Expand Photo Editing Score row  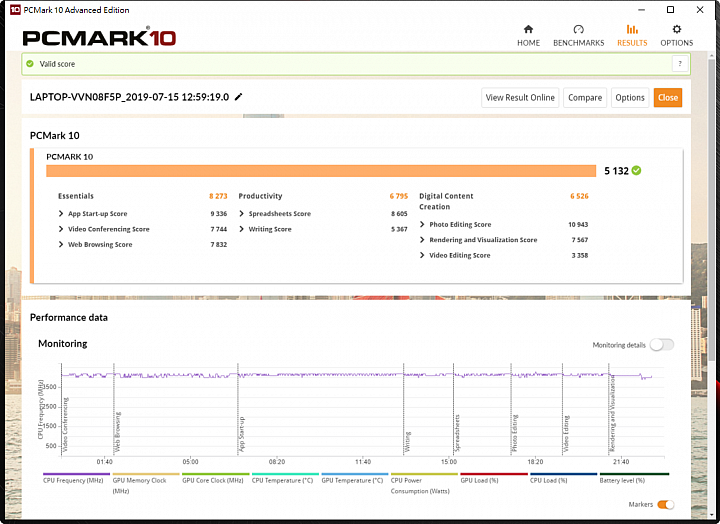[422, 224]
